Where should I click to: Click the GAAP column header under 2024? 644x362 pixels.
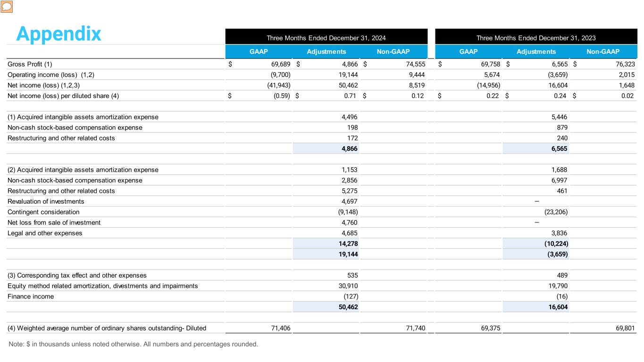pos(259,52)
